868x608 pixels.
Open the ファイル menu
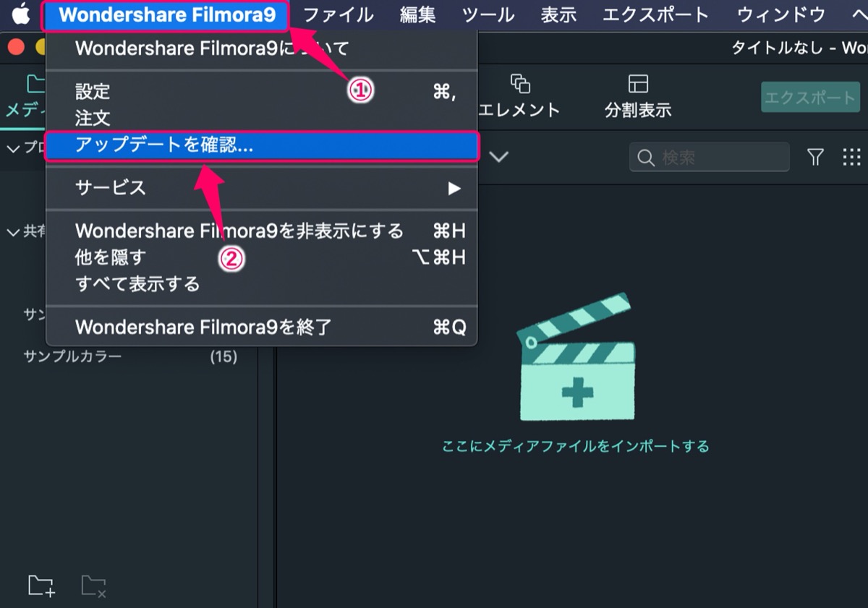tap(338, 14)
